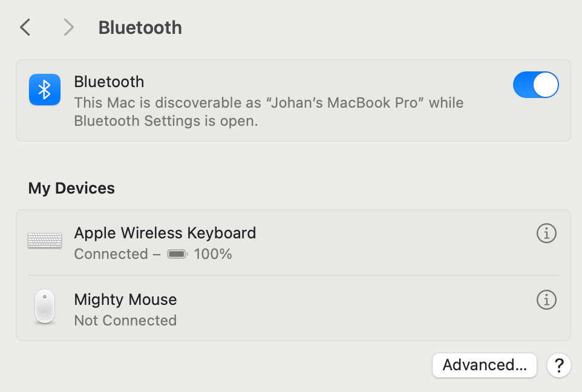The image size is (582, 392).
Task: Click the blue Bluetooth logo symbol
Action: tap(44, 88)
